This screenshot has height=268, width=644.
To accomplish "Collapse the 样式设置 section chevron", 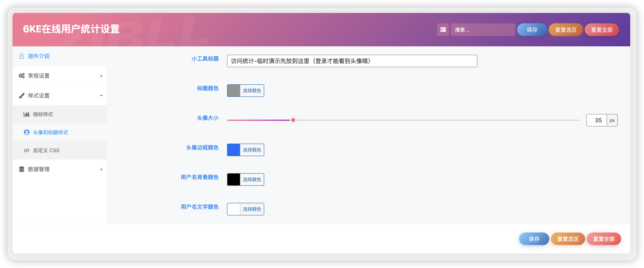I will 101,95.
